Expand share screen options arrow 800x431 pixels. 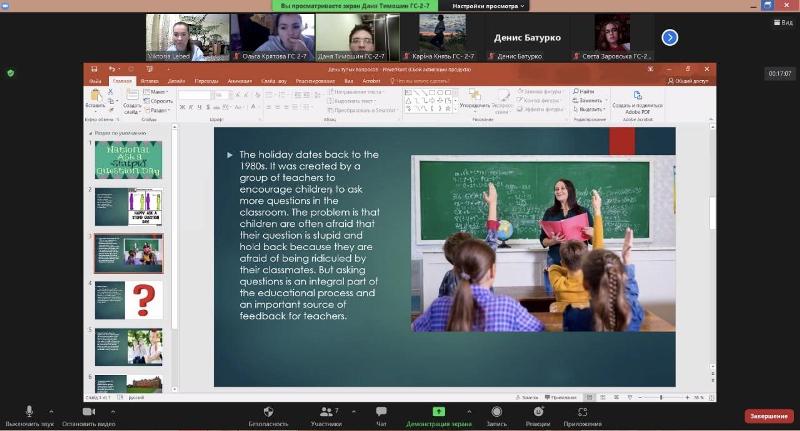[x=469, y=411]
